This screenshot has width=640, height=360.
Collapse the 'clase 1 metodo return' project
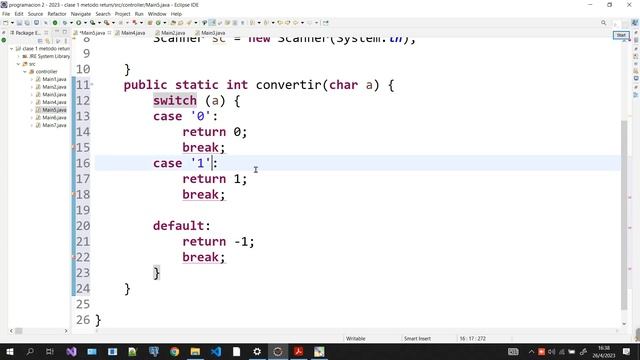click(x=12, y=49)
